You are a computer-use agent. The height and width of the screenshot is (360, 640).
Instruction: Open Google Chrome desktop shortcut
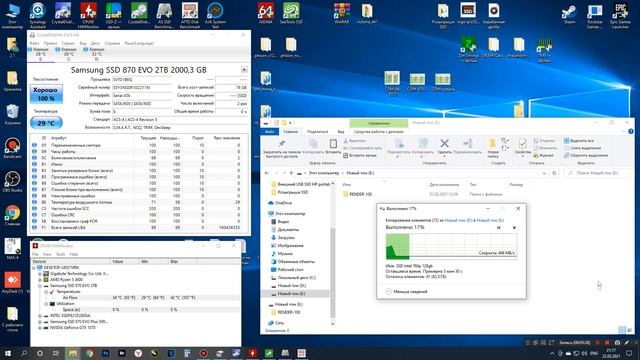12,216
